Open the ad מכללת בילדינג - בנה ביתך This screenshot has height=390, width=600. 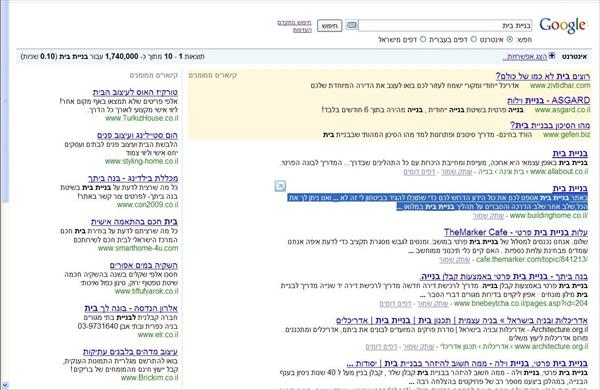[x=133, y=178]
